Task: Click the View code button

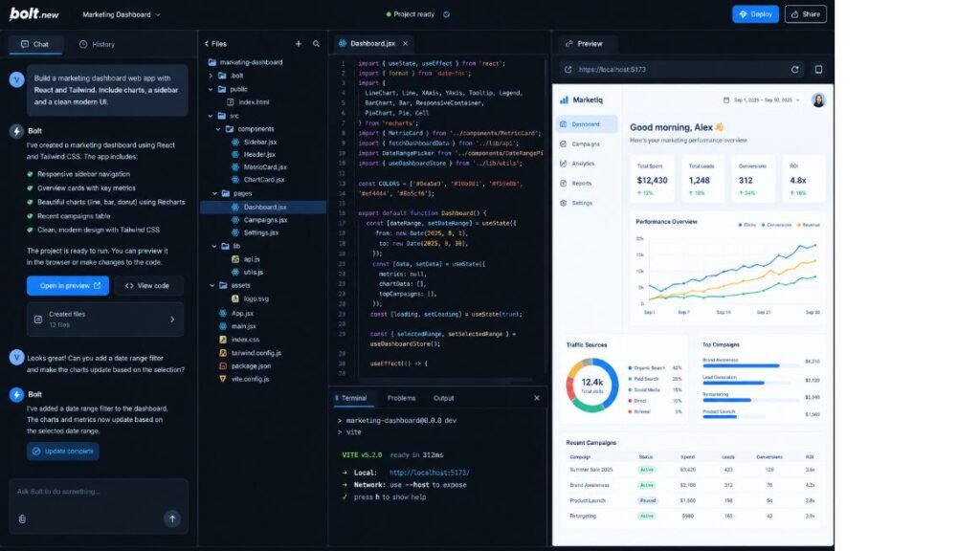Action: point(147,285)
